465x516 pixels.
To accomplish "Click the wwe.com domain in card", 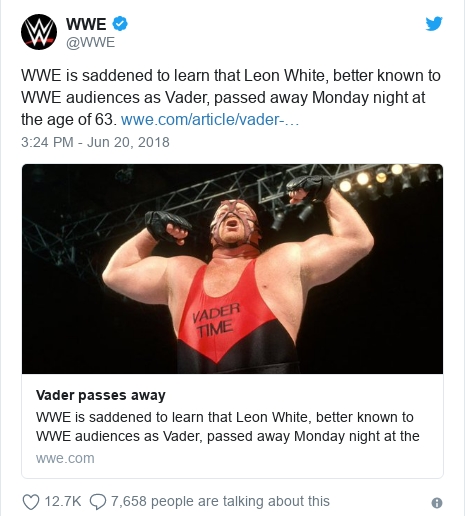I will click(65, 458).
